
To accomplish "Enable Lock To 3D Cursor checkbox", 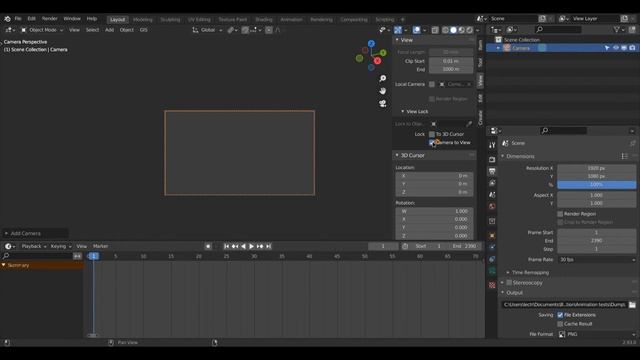I will 432,134.
